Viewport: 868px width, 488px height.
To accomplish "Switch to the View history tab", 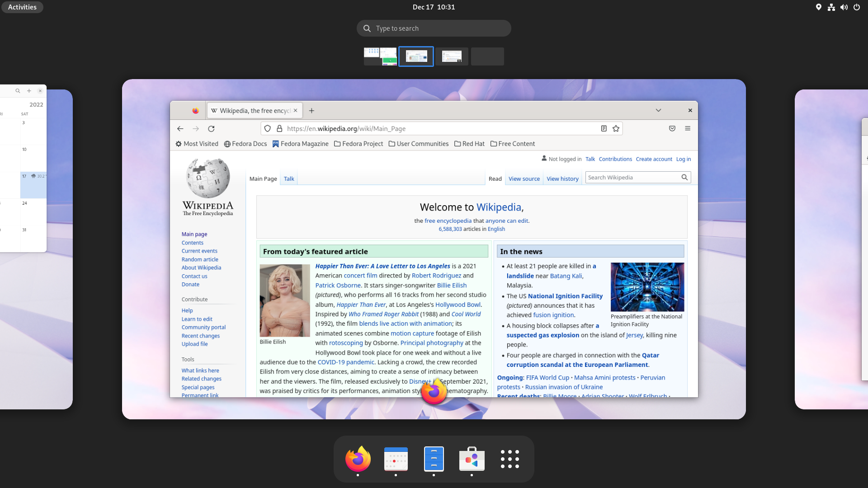I will [562, 179].
